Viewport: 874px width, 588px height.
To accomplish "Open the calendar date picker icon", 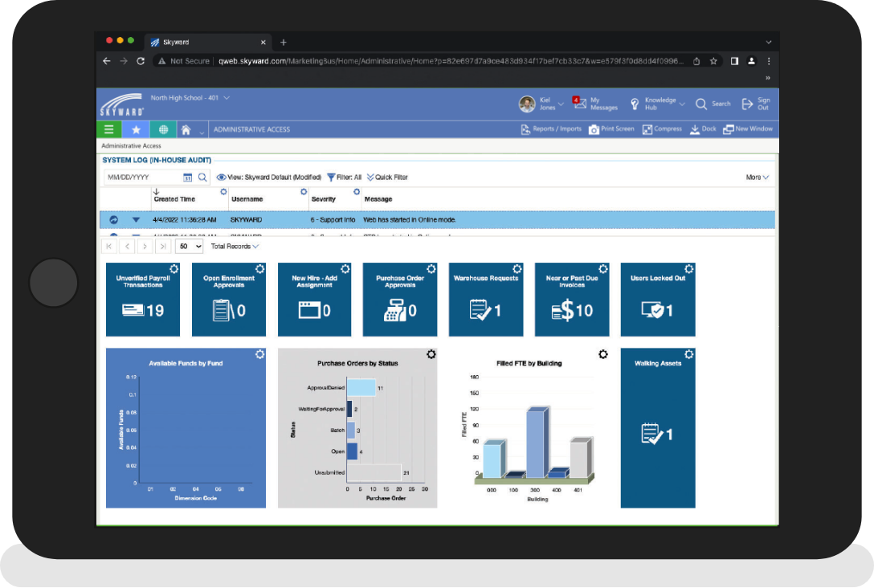I will pyautogui.click(x=187, y=178).
